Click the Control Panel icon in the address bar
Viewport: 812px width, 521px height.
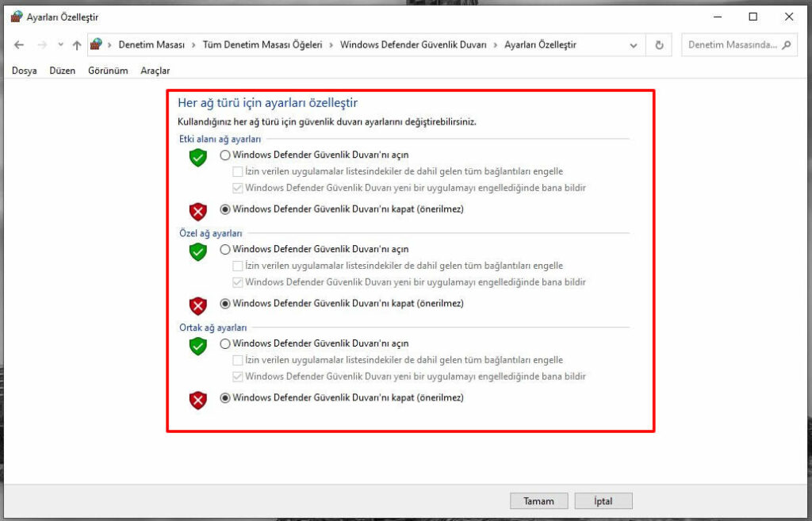click(x=96, y=44)
